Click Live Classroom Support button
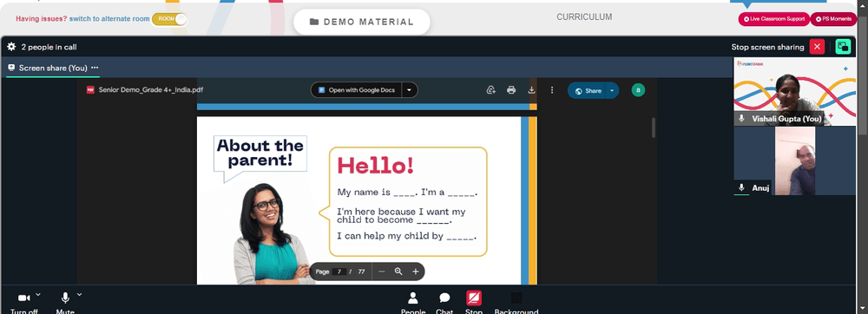This screenshot has width=868, height=314. 774,19
